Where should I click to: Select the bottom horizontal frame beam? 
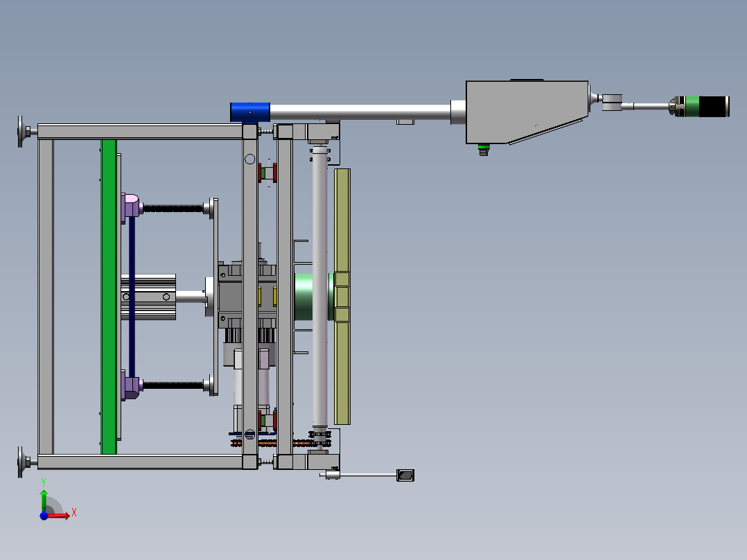coord(140,462)
